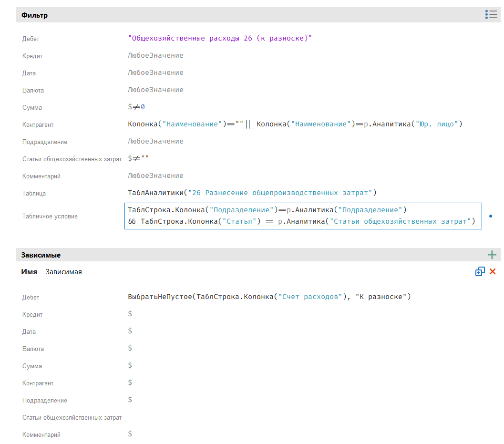
Task: Open the Фильтр list view icon
Action: point(491,15)
